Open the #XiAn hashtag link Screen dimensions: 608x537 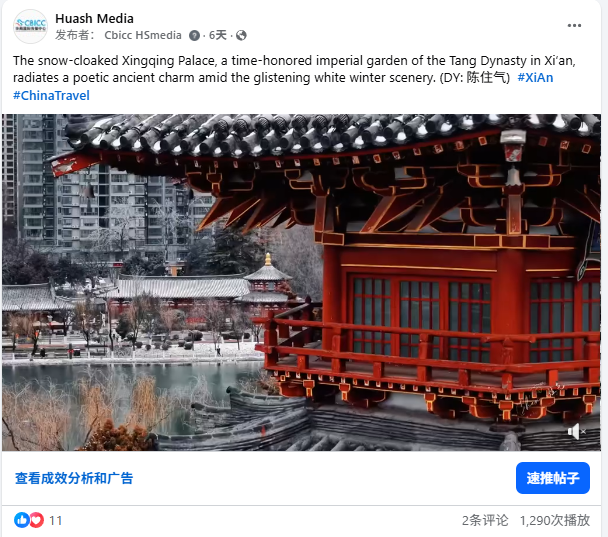tap(535, 78)
